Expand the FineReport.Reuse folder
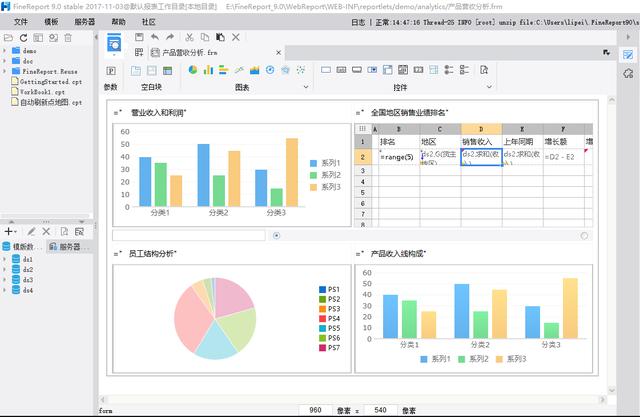 (4, 71)
